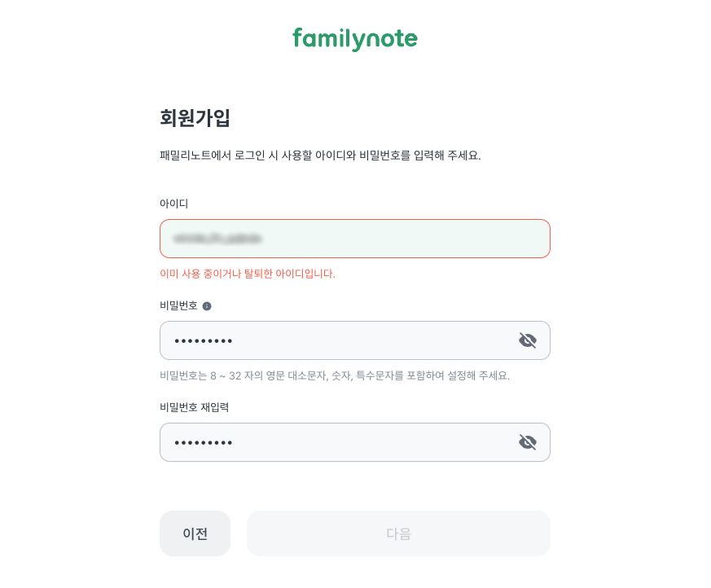711x588 pixels.
Task: Click the masked dots in 비밀번호 재입력 field
Action: 204,443
